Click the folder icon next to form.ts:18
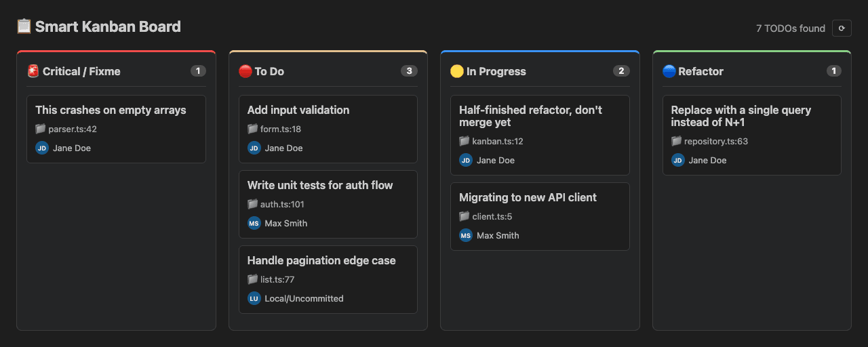The width and height of the screenshot is (868, 347). pyautogui.click(x=253, y=129)
